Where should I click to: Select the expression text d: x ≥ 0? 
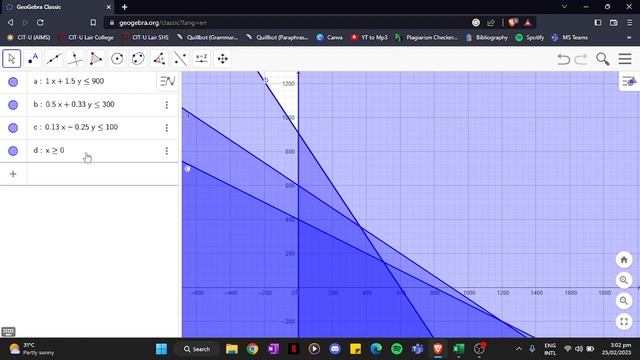click(49, 150)
